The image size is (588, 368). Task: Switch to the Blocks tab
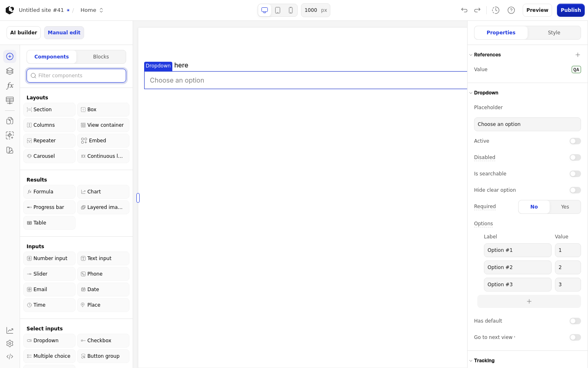pos(101,57)
